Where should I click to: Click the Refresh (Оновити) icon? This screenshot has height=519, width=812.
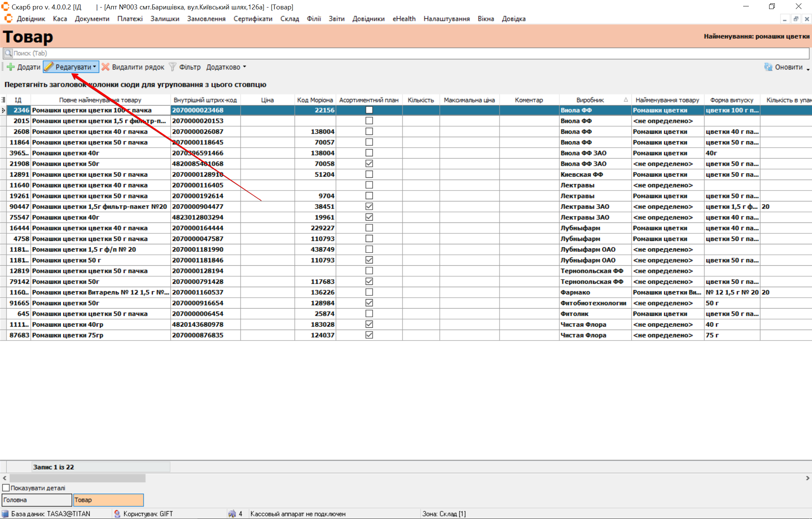(768, 67)
